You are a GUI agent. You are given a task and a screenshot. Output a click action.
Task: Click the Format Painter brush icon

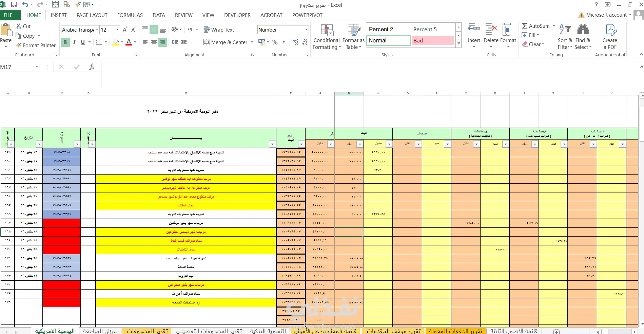19,45
